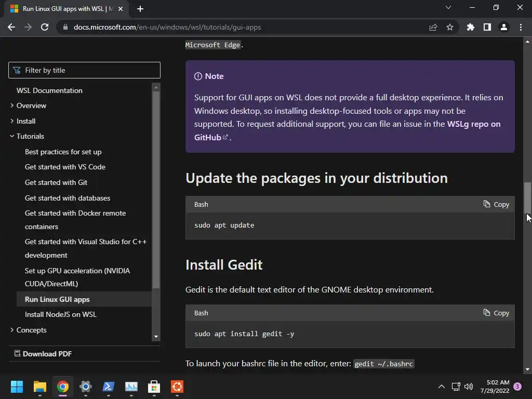Open the performance monitor taskbar app
The height and width of the screenshot is (399, 532).
pos(131,387)
